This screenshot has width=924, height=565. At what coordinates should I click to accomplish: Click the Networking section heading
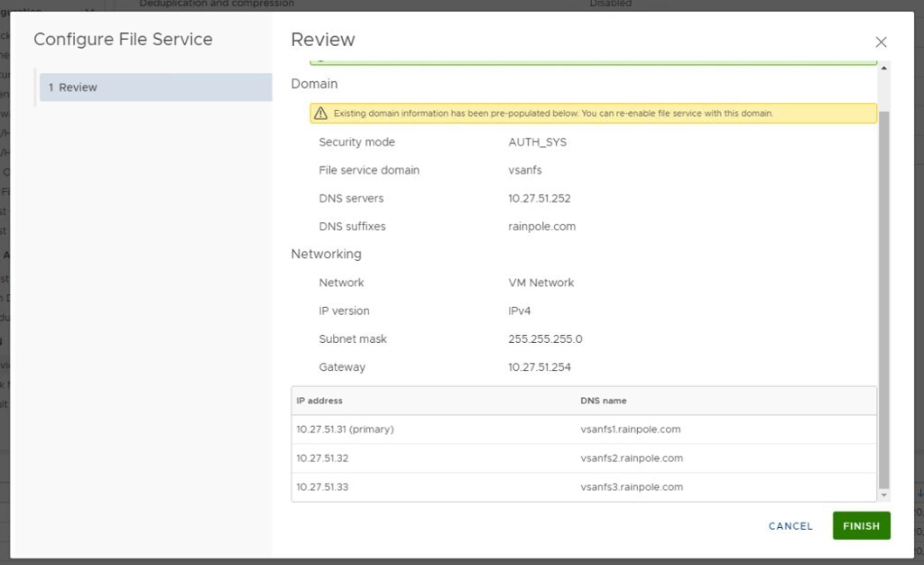[x=326, y=255]
